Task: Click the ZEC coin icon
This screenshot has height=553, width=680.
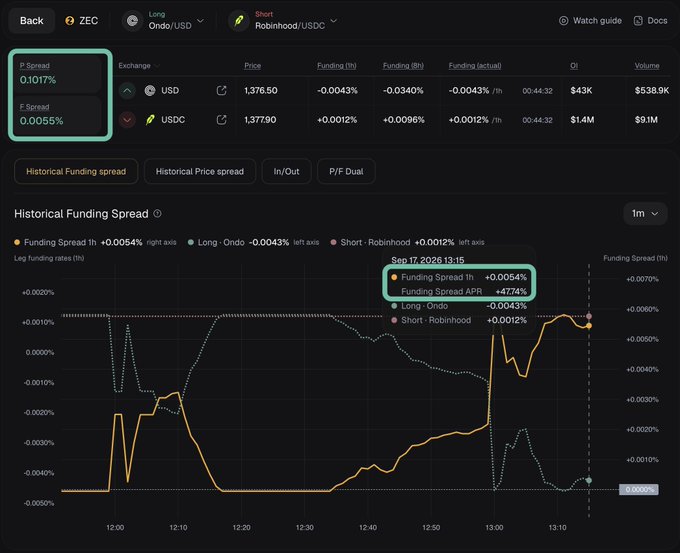Action: click(69, 21)
